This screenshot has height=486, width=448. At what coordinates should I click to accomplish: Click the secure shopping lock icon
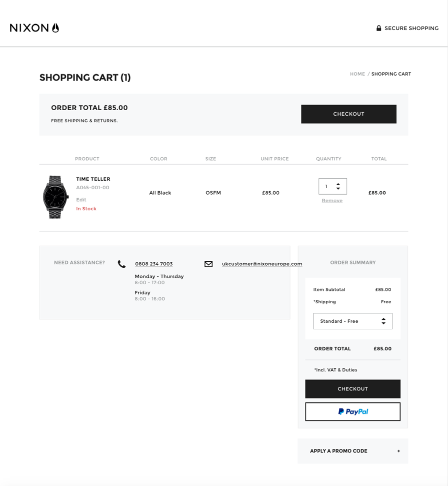click(378, 28)
